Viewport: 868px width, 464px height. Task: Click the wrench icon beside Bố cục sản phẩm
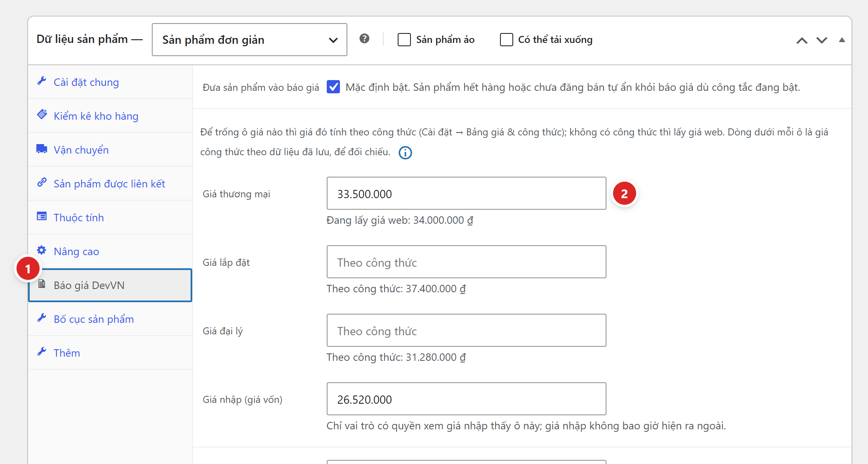42,318
